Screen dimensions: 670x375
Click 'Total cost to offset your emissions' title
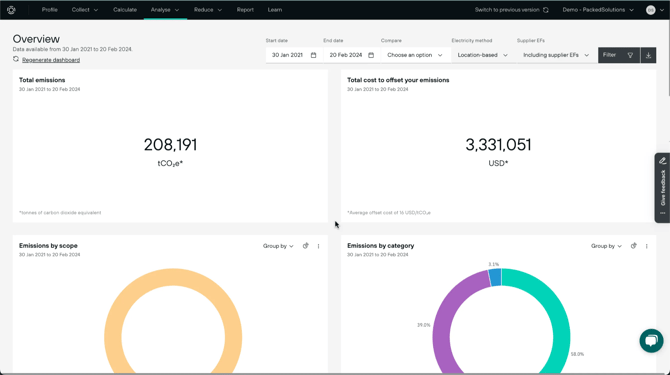pos(398,80)
